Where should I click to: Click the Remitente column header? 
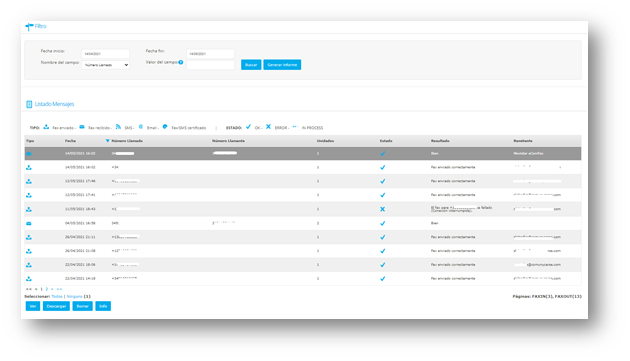point(523,141)
